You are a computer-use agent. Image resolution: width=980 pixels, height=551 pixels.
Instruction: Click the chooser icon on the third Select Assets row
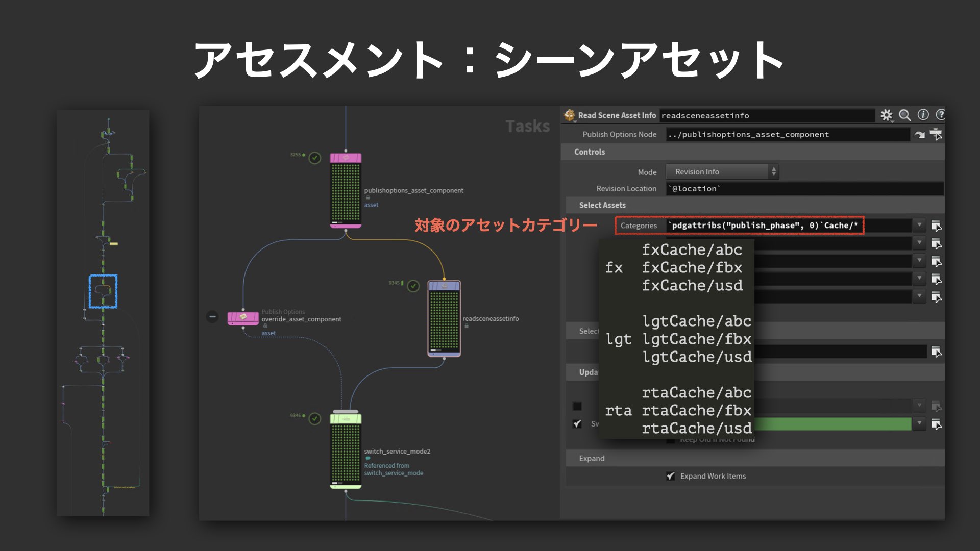[936, 261]
